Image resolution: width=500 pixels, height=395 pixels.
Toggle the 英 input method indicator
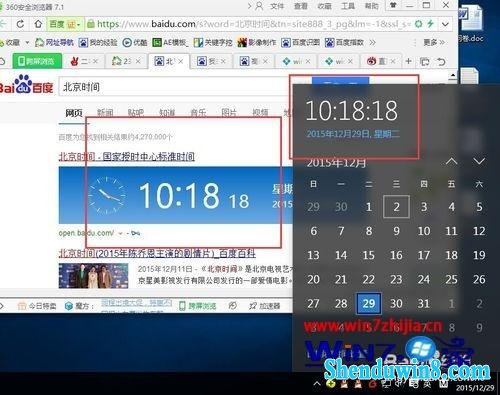coord(428,384)
